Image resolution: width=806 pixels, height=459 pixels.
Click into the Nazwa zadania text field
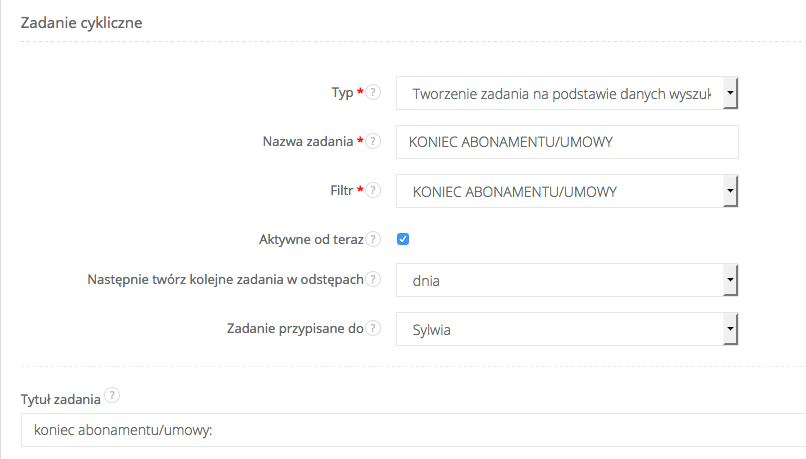pos(567,142)
